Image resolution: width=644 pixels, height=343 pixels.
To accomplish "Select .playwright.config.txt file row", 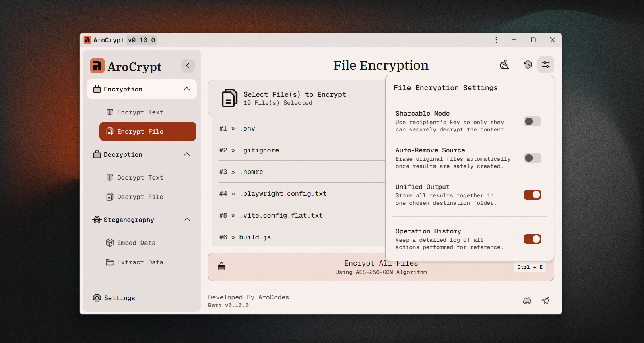I will pyautogui.click(x=299, y=193).
